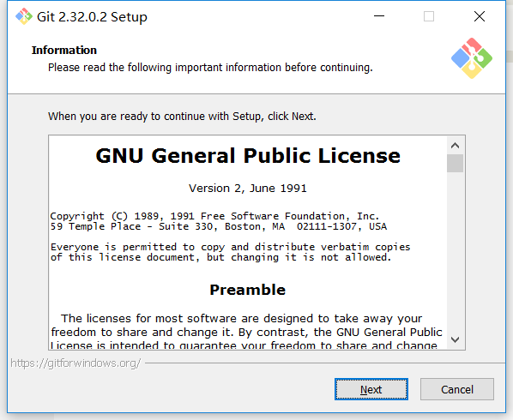Click the license text scrollbar thumb
Screen dimensions: 513x420
455,163
